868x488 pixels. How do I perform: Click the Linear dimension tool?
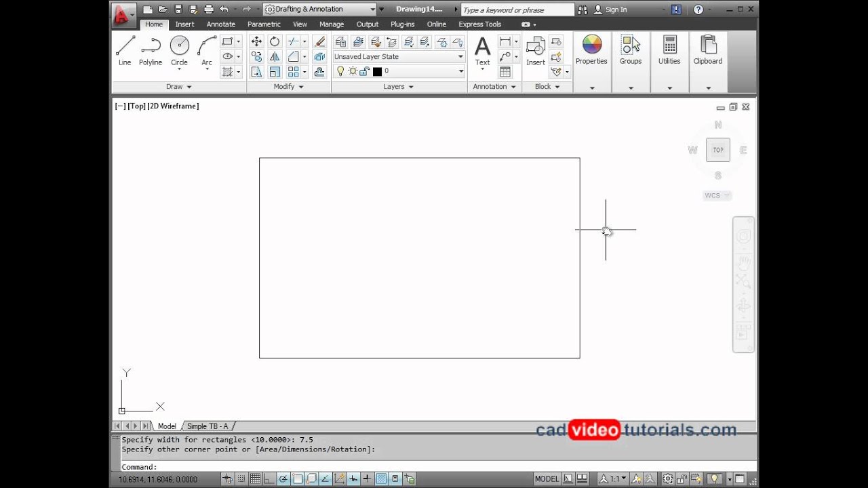point(505,41)
